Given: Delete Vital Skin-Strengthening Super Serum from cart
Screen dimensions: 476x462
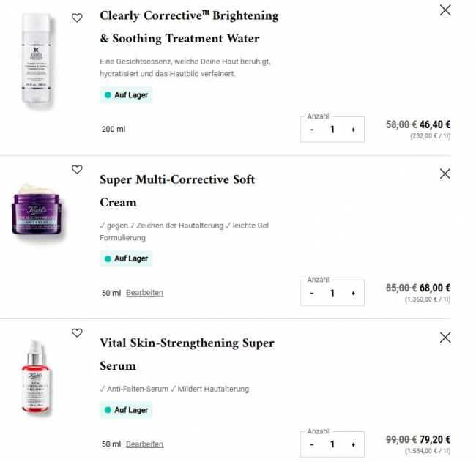Looking at the screenshot, I should tap(445, 338).
